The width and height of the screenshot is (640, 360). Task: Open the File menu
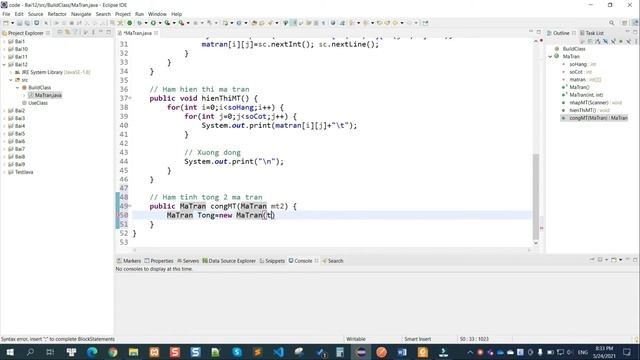coord(6,14)
